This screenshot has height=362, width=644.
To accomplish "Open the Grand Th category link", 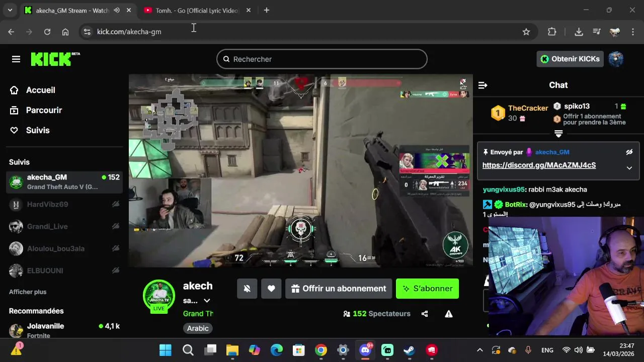I will (198, 313).
